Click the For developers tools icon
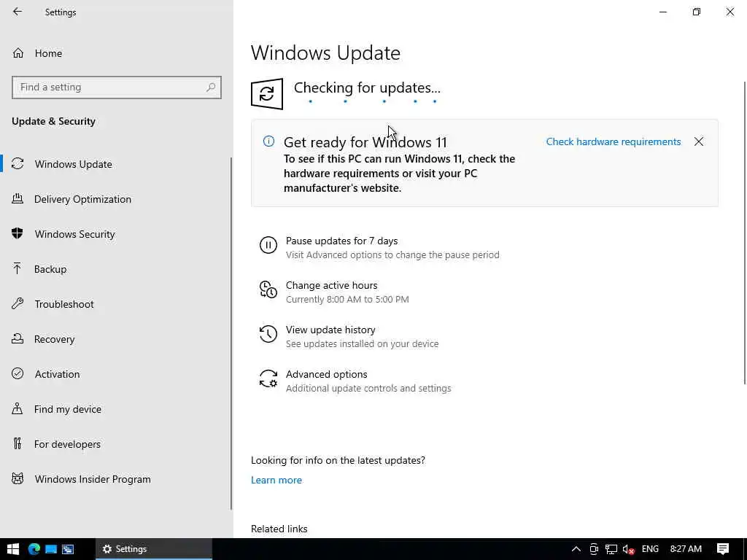747x560 pixels. click(x=18, y=444)
